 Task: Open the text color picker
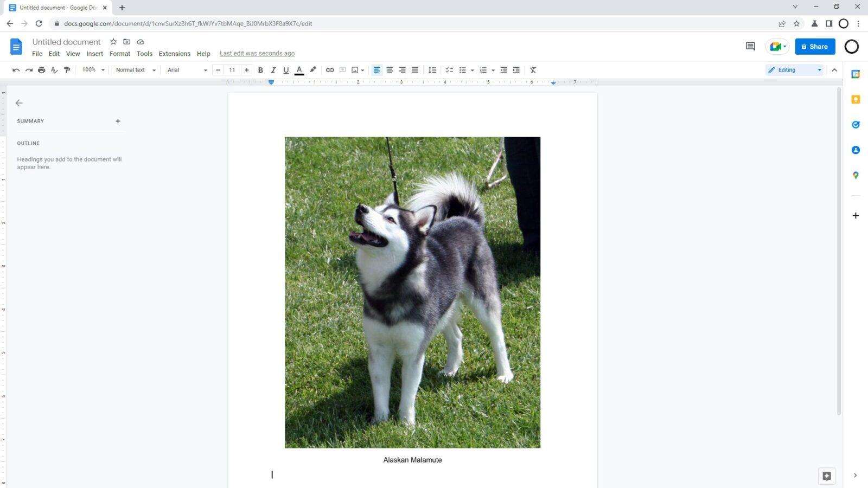[x=299, y=69]
